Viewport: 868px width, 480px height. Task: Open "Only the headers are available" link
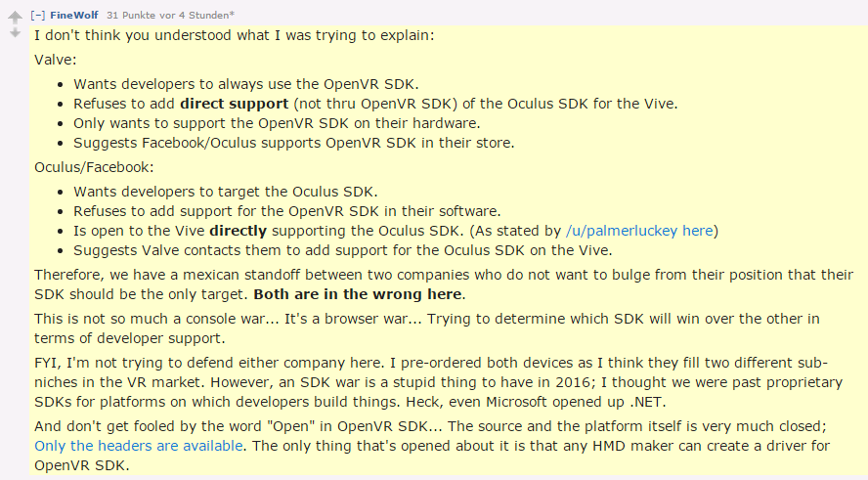[x=139, y=446]
